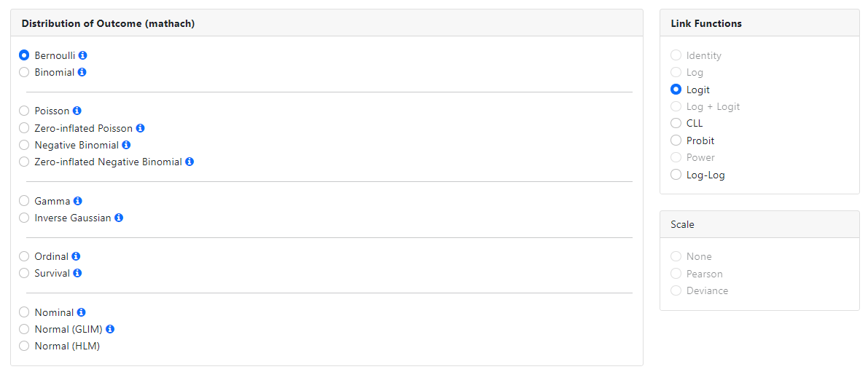The height and width of the screenshot is (380, 868).
Task: Open the Survival info icon
Action: pyautogui.click(x=77, y=273)
